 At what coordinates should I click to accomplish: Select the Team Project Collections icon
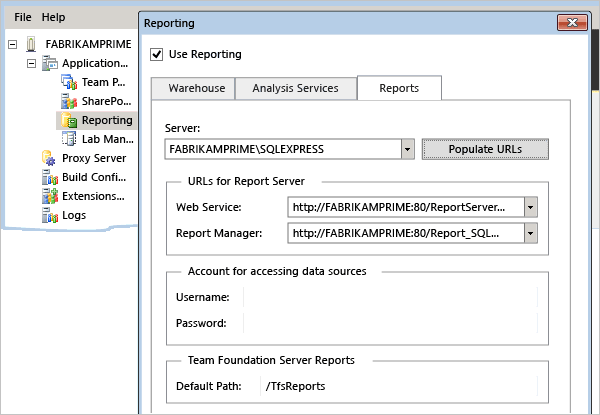tap(68, 83)
